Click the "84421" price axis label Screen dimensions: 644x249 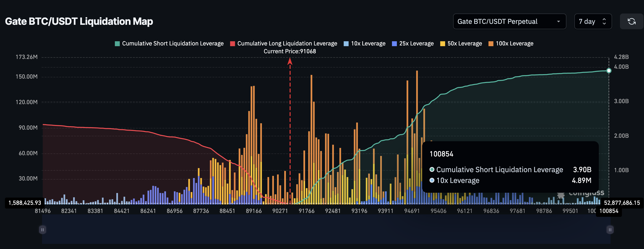(x=122, y=211)
